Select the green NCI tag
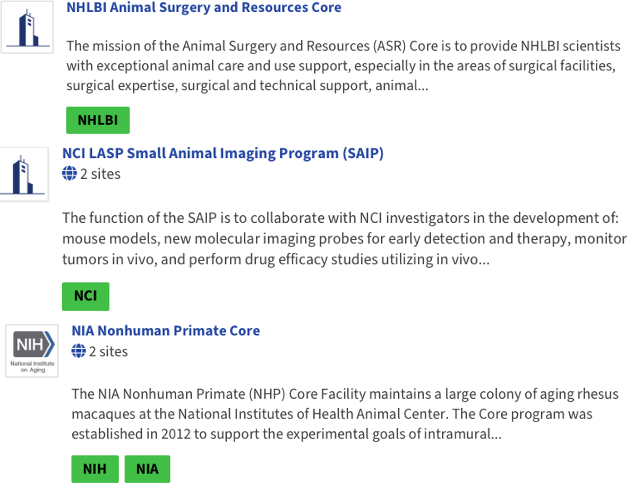The width and height of the screenshot is (634, 490). point(85,297)
